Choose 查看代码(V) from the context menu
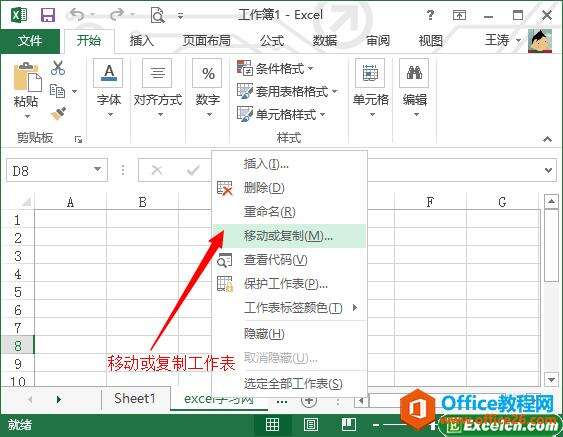563x437 pixels. pyautogui.click(x=289, y=260)
